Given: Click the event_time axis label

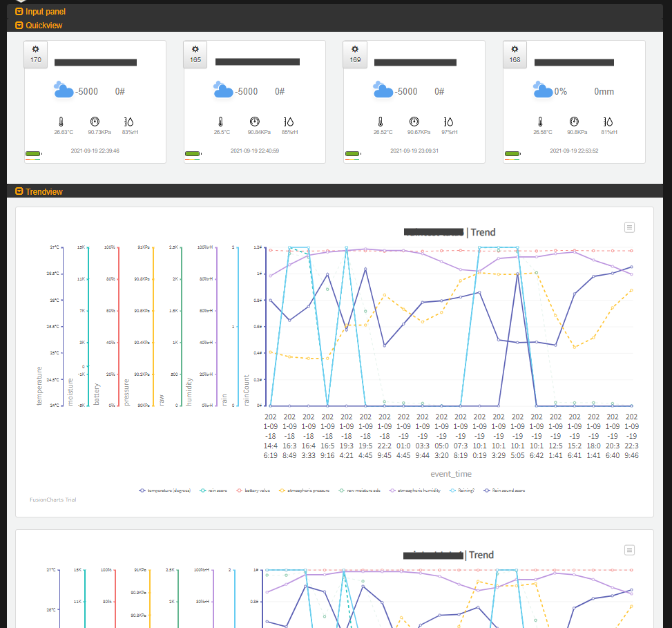Looking at the screenshot, I should (x=451, y=474).
